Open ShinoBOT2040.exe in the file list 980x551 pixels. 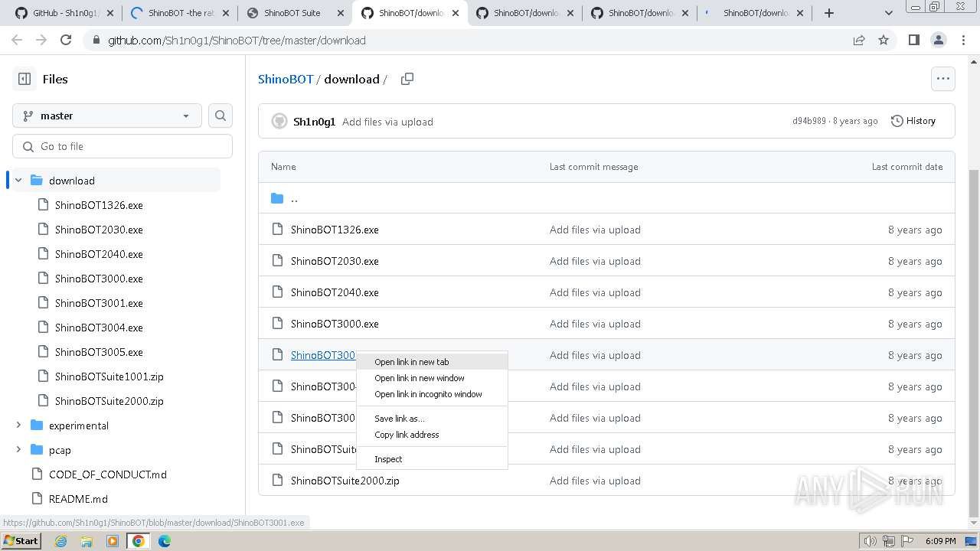335,292
